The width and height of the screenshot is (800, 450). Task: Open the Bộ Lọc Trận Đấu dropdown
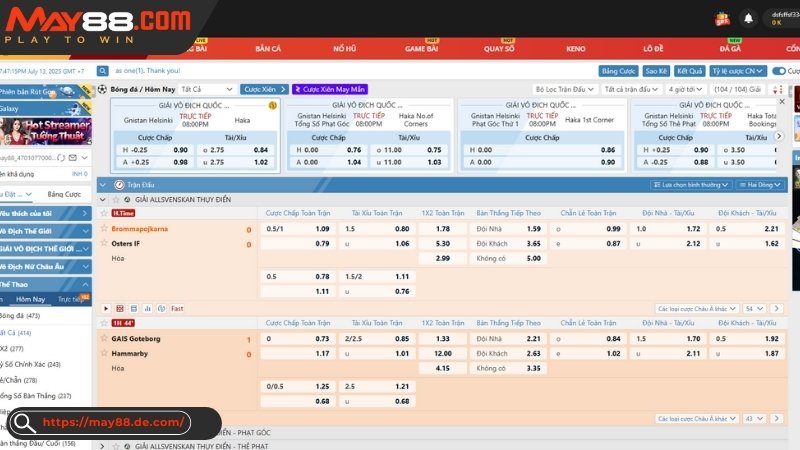tap(565, 89)
